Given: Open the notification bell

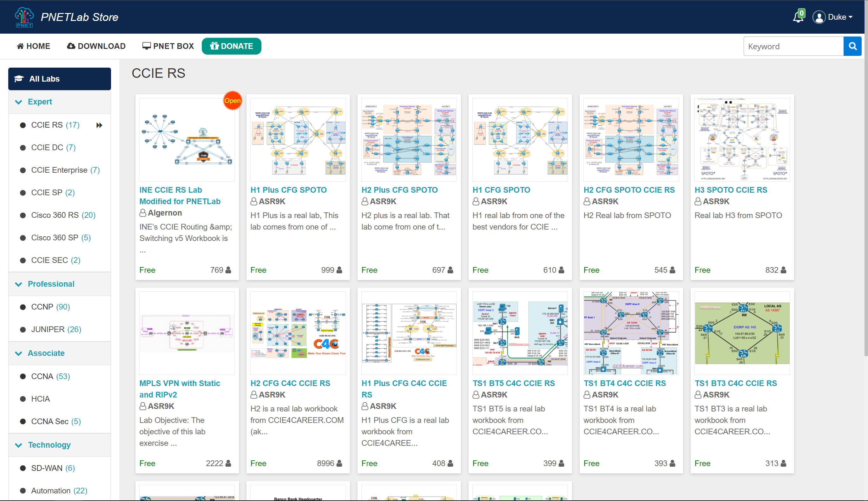Looking at the screenshot, I should point(798,17).
